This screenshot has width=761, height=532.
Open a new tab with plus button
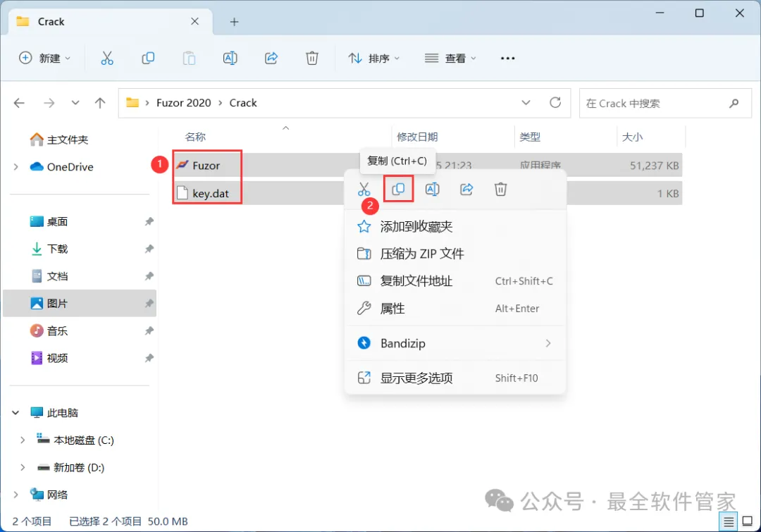click(235, 22)
